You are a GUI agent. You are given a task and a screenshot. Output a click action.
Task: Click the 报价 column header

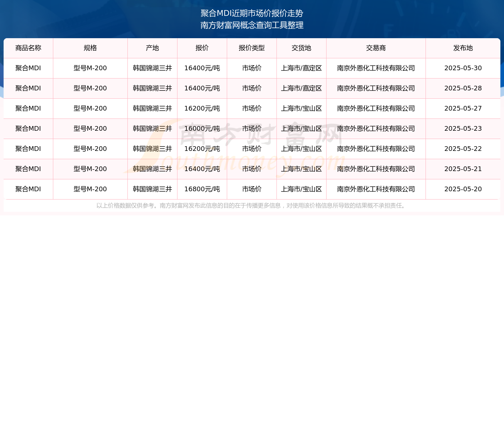(x=202, y=48)
